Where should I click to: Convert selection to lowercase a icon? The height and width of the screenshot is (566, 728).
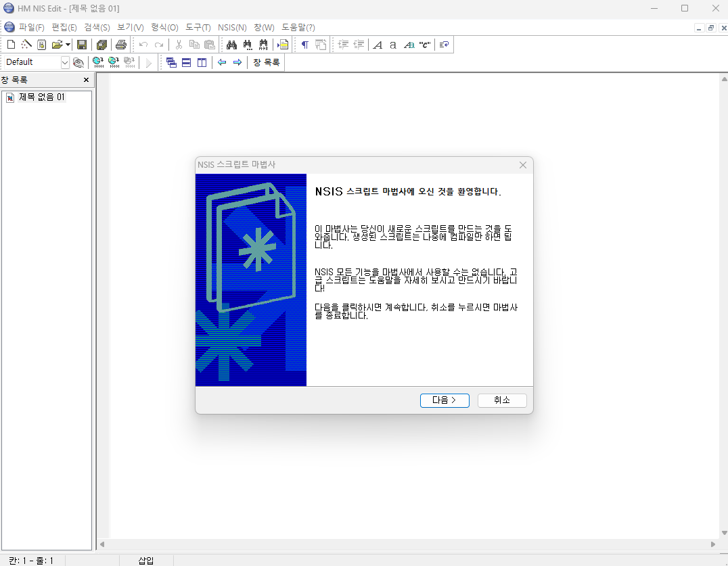coord(393,45)
